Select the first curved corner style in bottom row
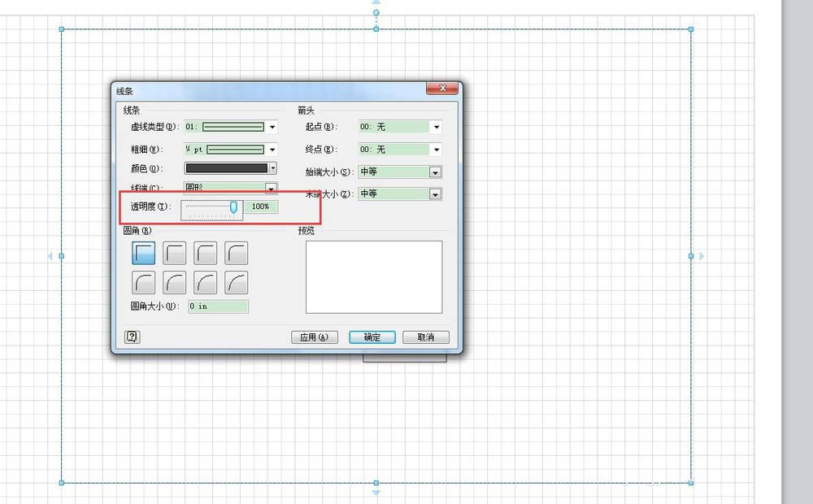The width and height of the screenshot is (813, 504). pos(143,282)
